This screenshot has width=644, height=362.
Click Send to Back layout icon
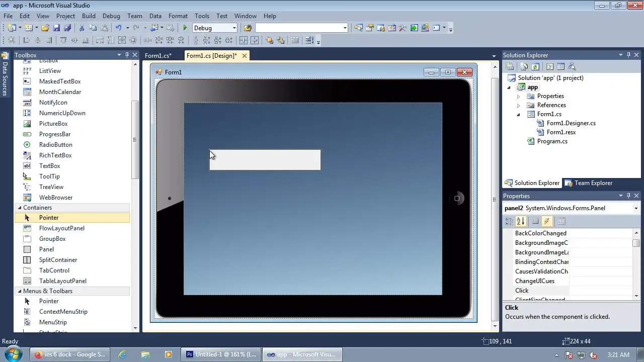point(280,41)
